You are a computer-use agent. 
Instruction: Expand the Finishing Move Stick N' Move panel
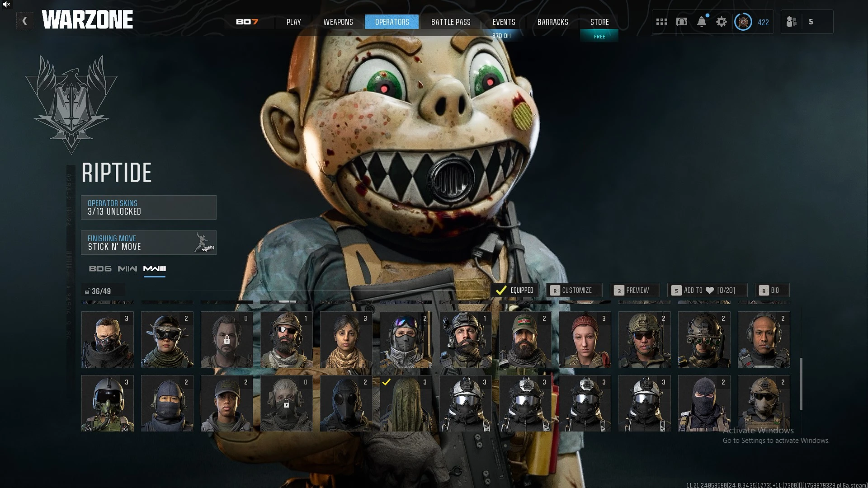coord(149,243)
